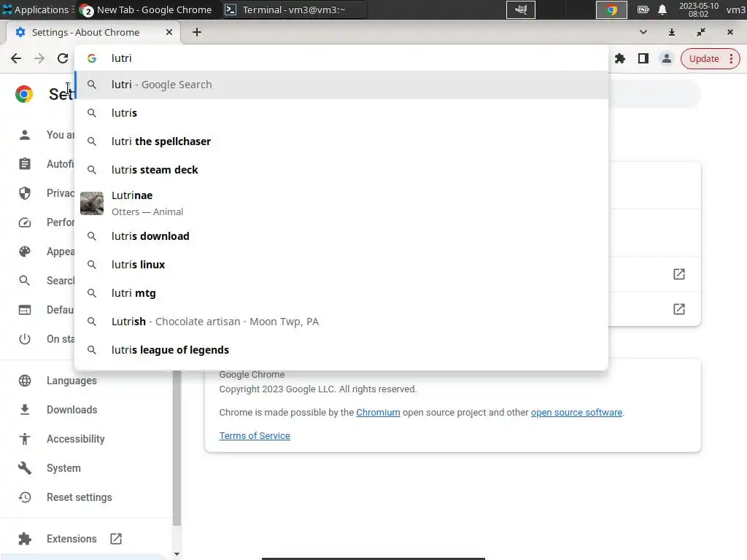Open Autofill clipboard icon in sidebar
Screen dimensions: 747x560
(x=25, y=164)
